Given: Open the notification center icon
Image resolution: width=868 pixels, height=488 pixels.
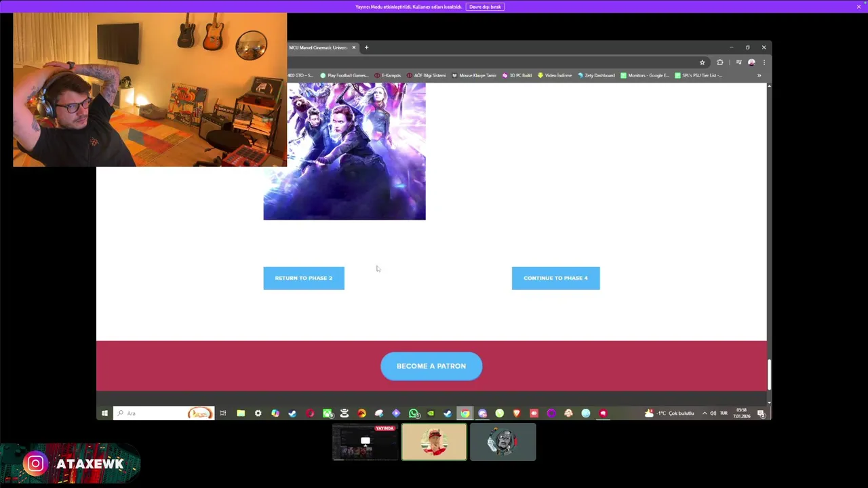Looking at the screenshot, I should click(x=761, y=413).
